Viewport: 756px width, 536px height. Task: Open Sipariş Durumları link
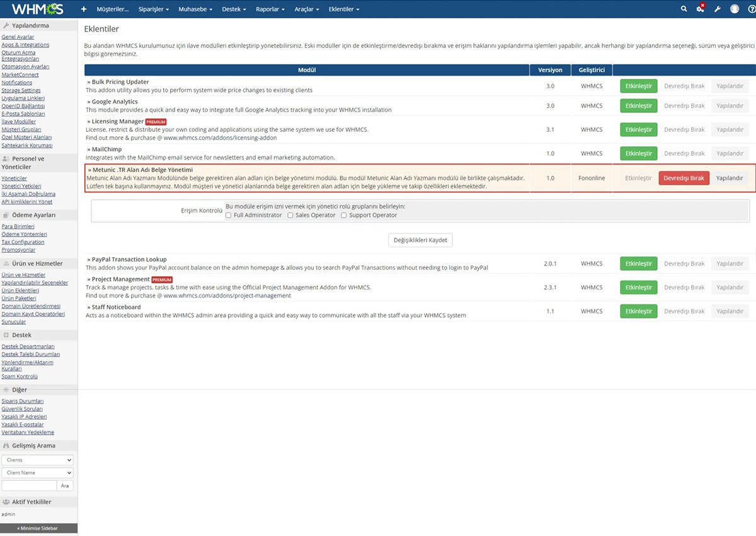pyautogui.click(x=23, y=401)
